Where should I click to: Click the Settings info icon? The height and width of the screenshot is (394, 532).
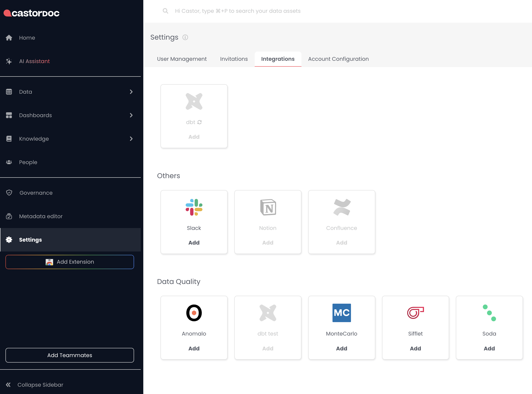click(185, 38)
